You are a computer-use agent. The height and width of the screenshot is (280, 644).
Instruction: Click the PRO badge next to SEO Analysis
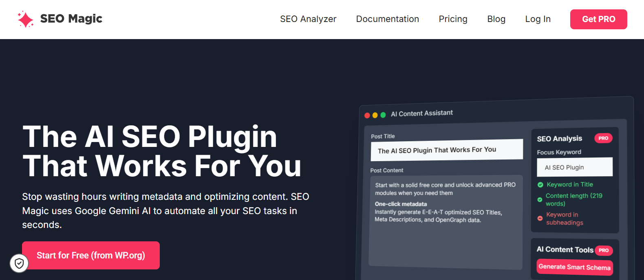(x=603, y=138)
